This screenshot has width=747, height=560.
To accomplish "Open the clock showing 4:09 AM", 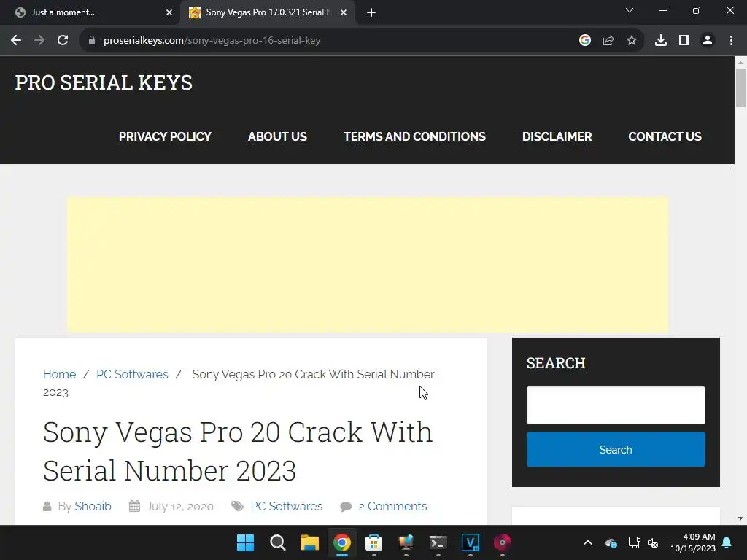I will 693,542.
